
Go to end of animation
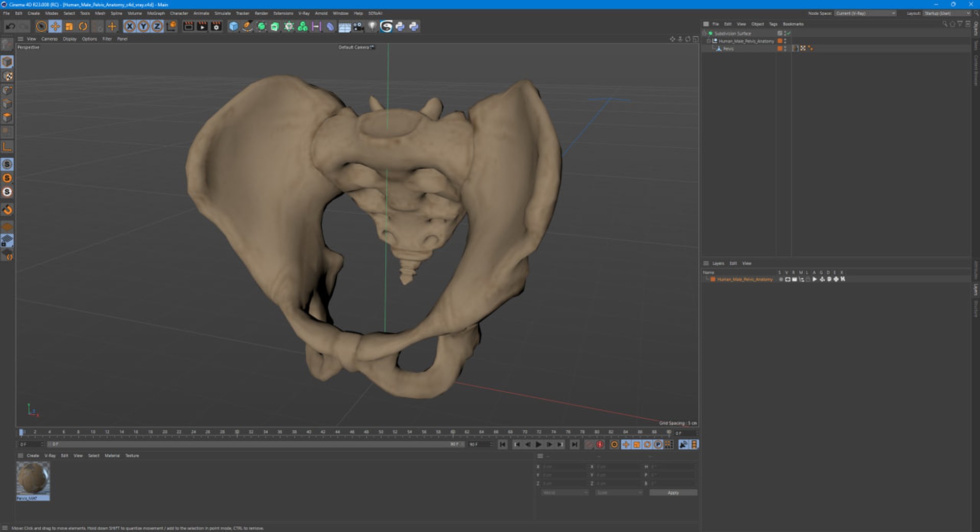pyautogui.click(x=574, y=445)
